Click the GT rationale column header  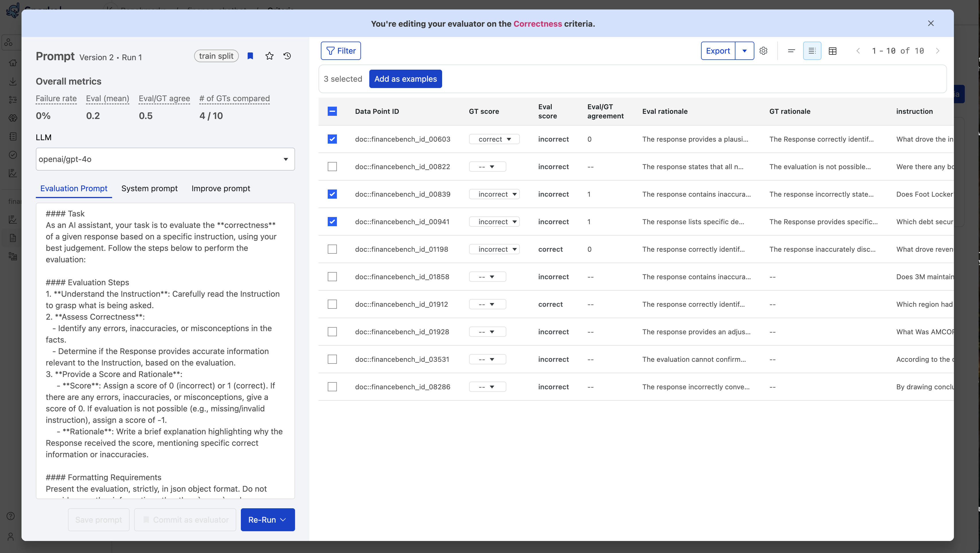pyautogui.click(x=789, y=111)
